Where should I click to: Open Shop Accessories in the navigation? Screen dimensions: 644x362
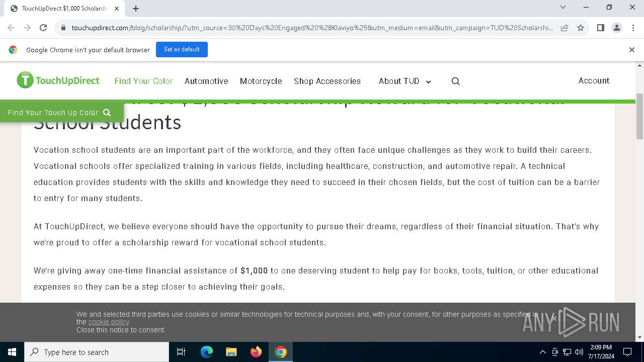pyautogui.click(x=327, y=81)
